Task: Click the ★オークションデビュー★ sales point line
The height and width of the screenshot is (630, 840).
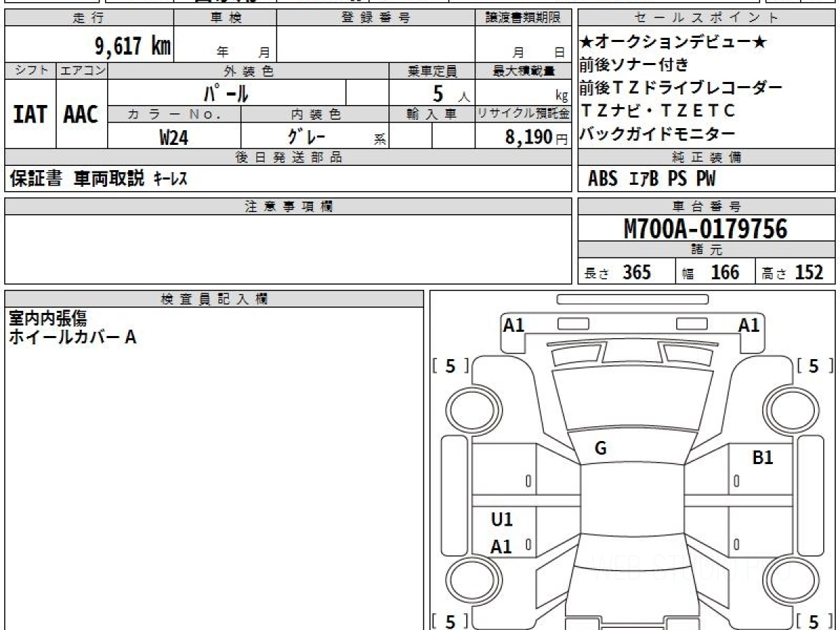Action: [673, 43]
